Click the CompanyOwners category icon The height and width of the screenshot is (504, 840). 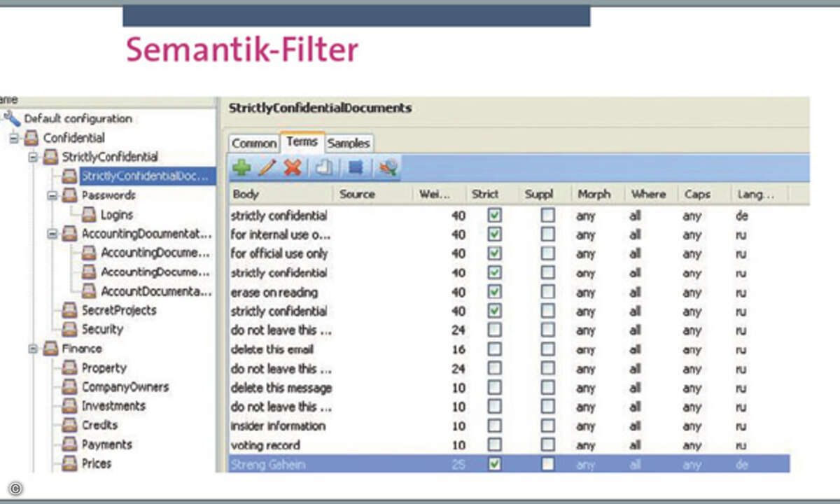click(x=70, y=386)
